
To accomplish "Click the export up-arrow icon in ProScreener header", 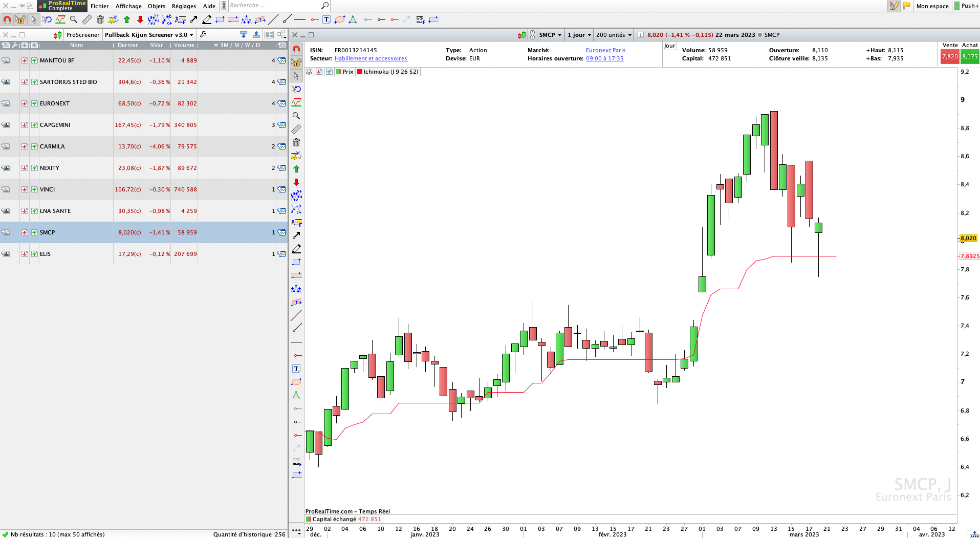I will 256,35.
